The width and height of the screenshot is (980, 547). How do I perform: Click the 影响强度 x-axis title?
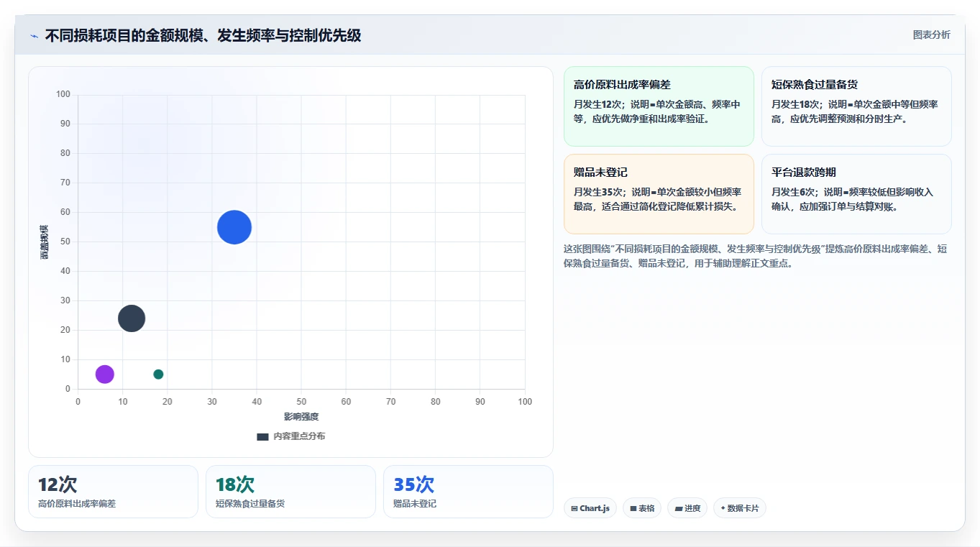coord(301,417)
